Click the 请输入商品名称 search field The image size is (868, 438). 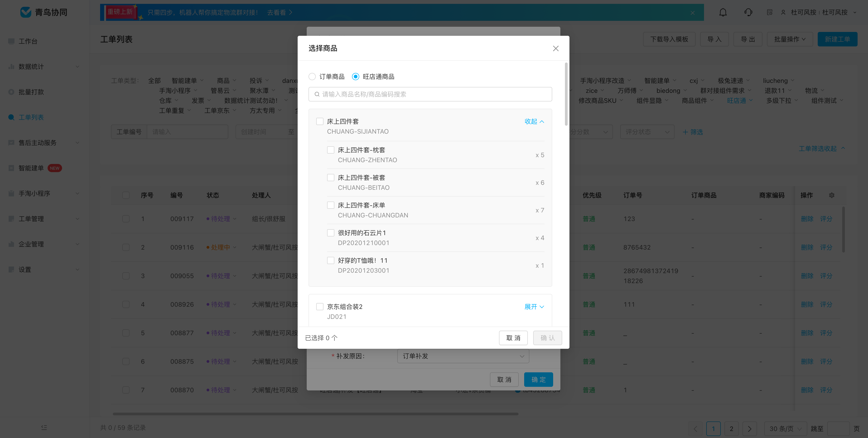(x=430, y=94)
